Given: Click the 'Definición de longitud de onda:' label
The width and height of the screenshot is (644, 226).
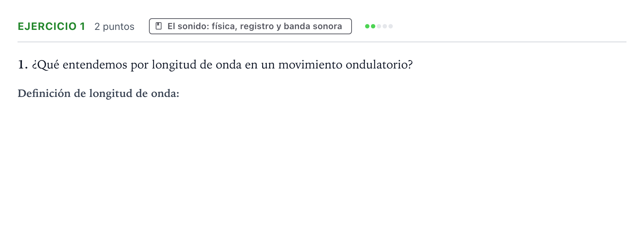Looking at the screenshot, I should (99, 94).
